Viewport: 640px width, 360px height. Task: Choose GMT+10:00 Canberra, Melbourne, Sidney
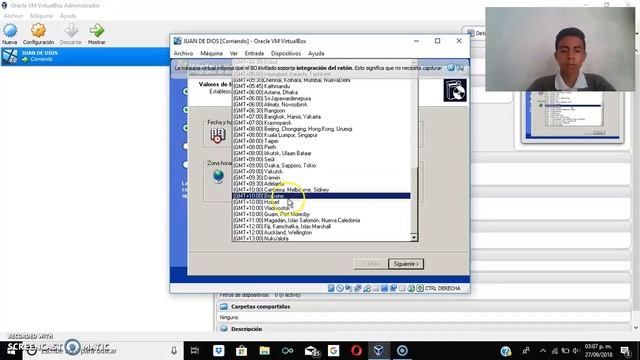[321, 190]
